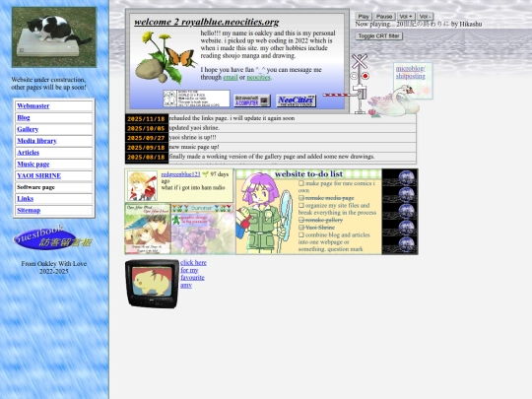Click the swan graphic

tap(394, 102)
